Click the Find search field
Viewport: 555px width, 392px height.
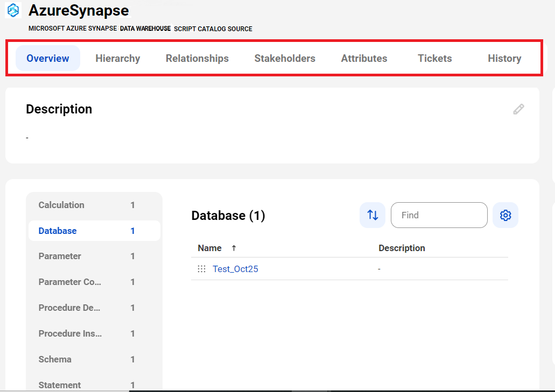click(x=439, y=215)
